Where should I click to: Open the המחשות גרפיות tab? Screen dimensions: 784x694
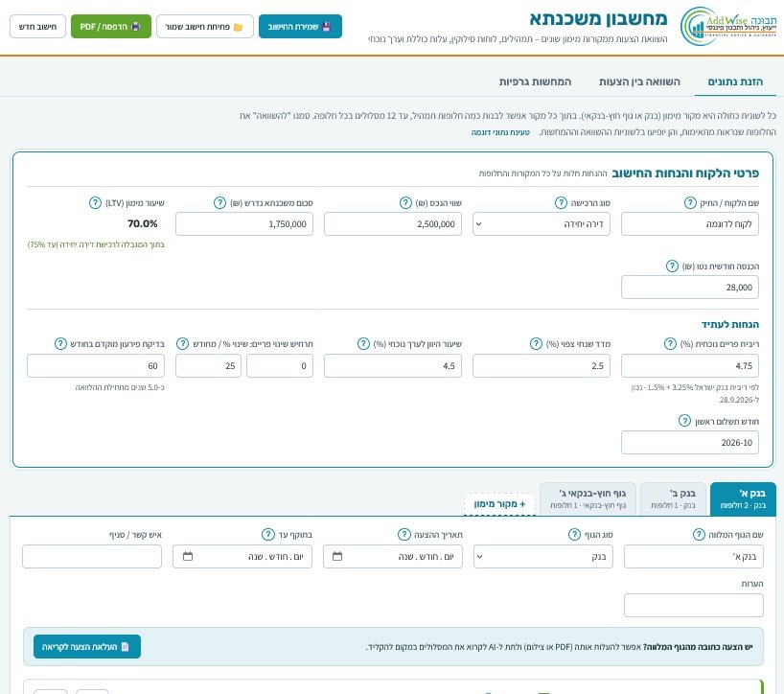[535, 81]
